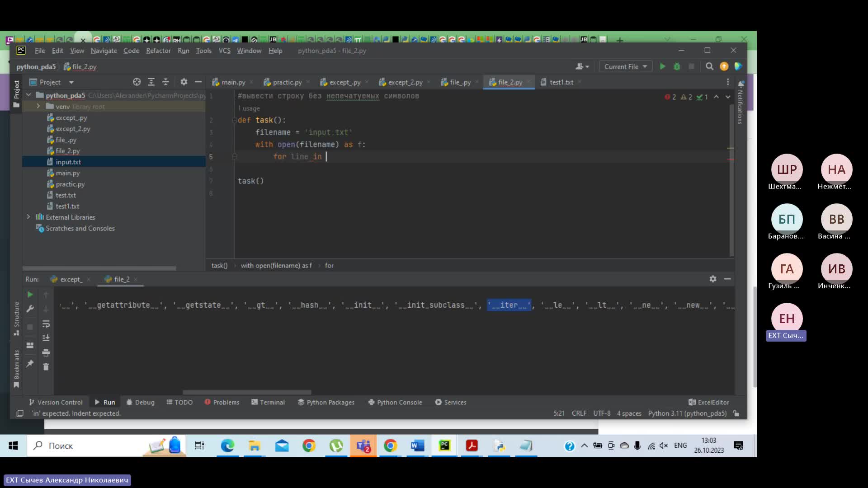This screenshot has height=488, width=868.
Task: Open Search Everywhere magnifier icon
Action: point(709,66)
